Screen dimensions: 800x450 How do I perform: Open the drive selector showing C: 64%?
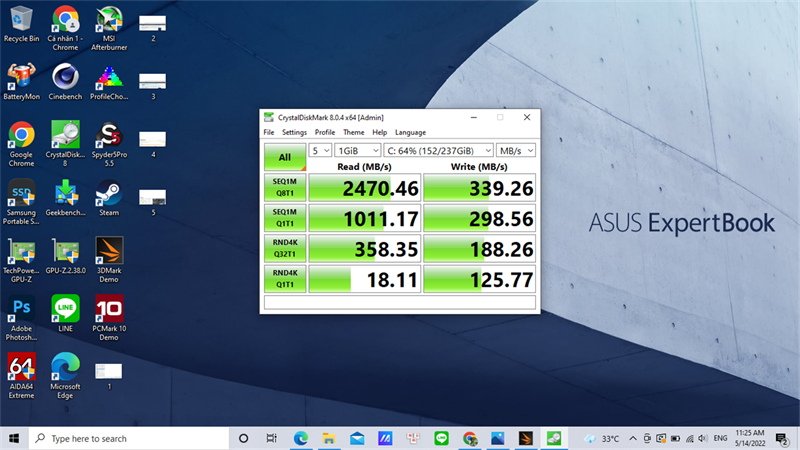pyautogui.click(x=438, y=151)
